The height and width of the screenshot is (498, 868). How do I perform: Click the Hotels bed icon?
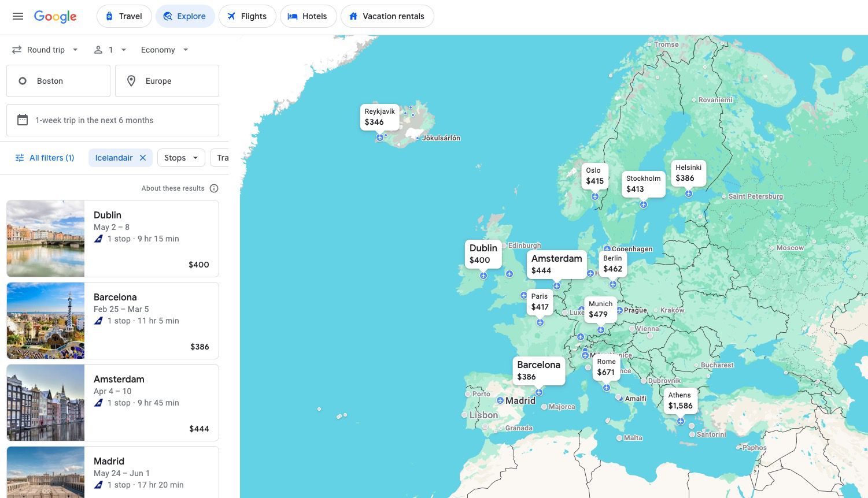(x=293, y=16)
